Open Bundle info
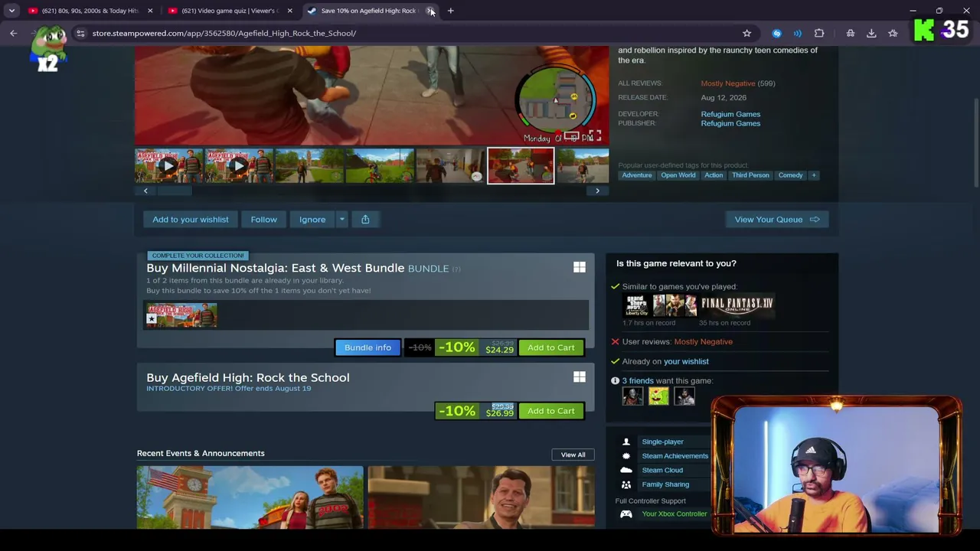This screenshot has width=980, height=551. pos(367,347)
